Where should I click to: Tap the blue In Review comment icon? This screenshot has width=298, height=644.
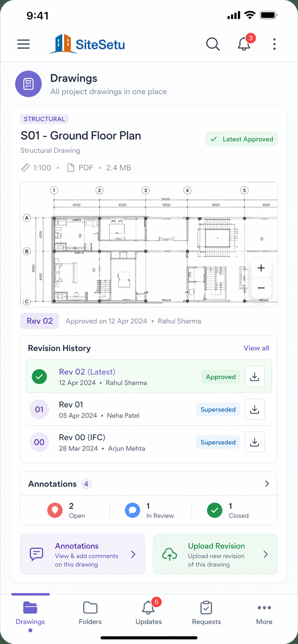click(x=132, y=510)
